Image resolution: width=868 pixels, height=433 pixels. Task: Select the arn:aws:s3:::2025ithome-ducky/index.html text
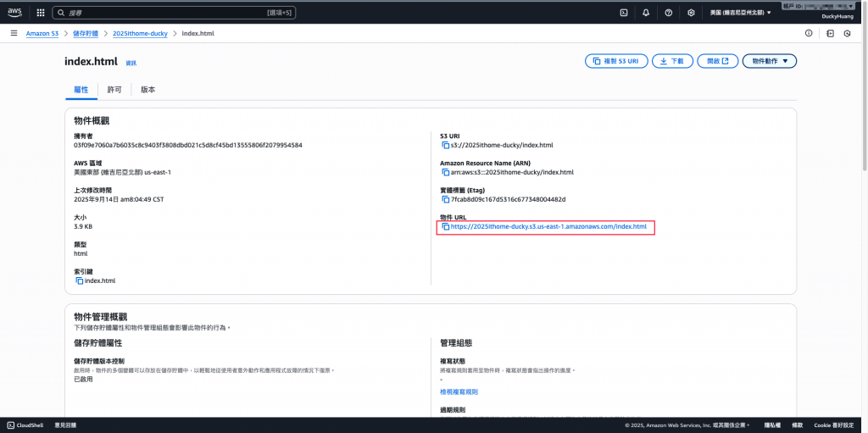(513, 172)
